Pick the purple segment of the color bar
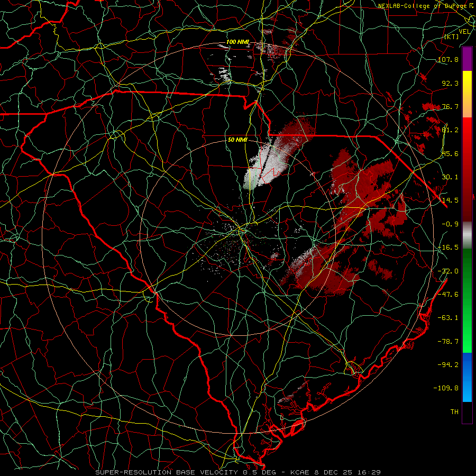 (467, 59)
